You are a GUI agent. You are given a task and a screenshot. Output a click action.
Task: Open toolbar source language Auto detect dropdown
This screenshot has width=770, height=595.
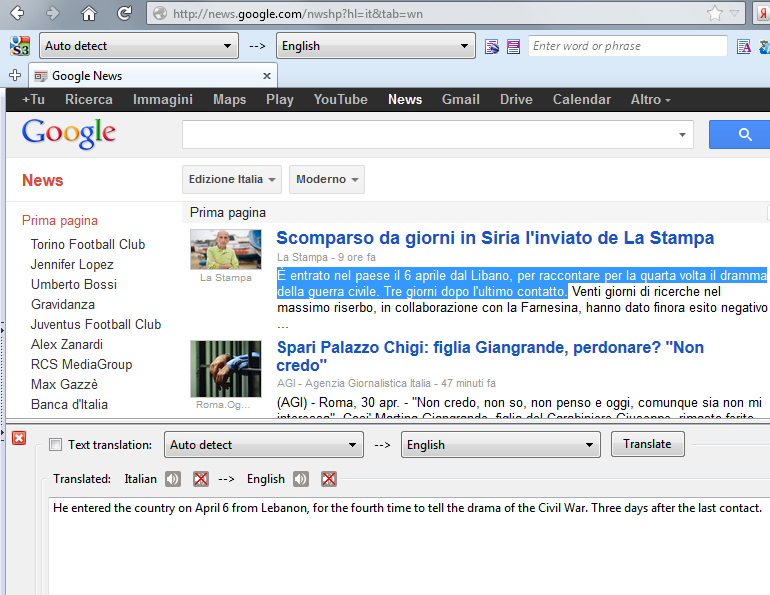pos(139,46)
